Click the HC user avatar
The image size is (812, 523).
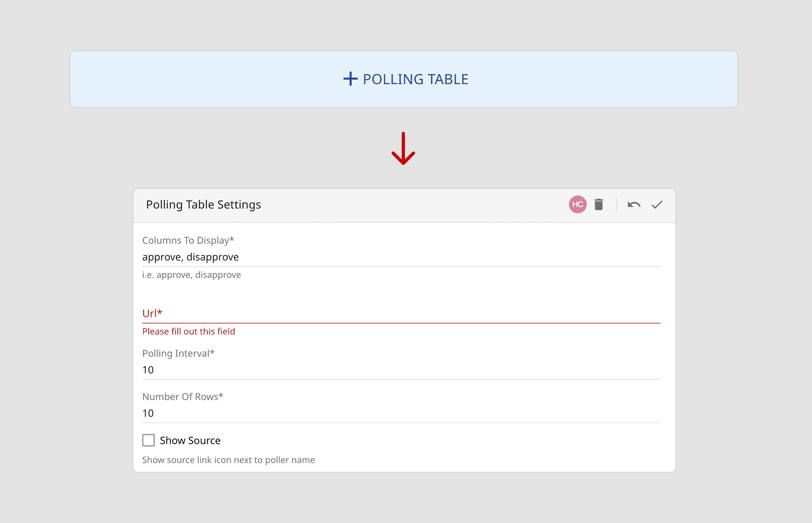pos(578,204)
